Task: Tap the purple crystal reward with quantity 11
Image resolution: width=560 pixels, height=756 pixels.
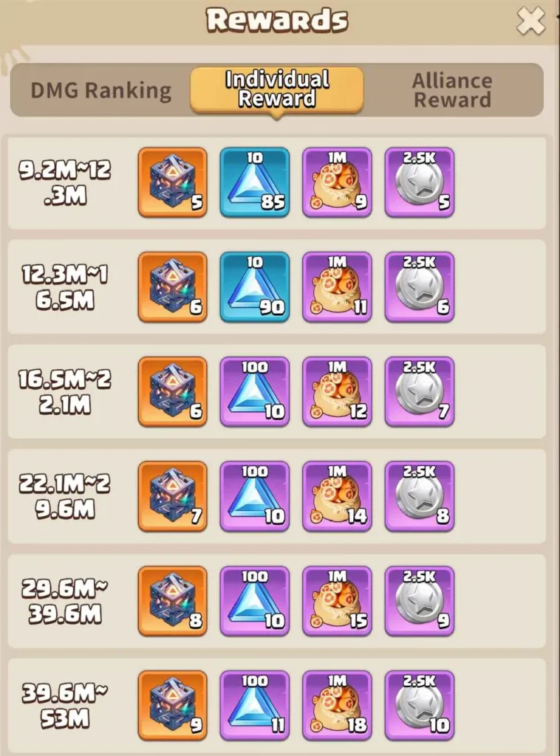Action: (x=255, y=705)
